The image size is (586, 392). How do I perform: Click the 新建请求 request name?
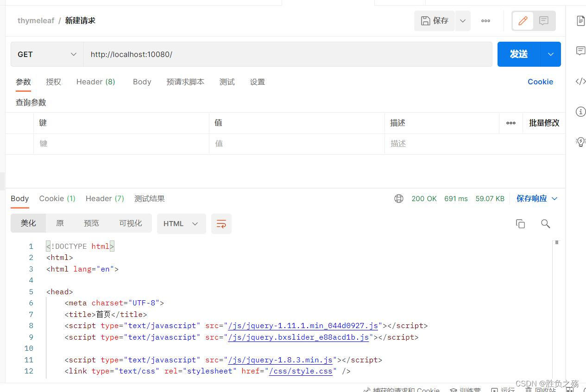80,21
